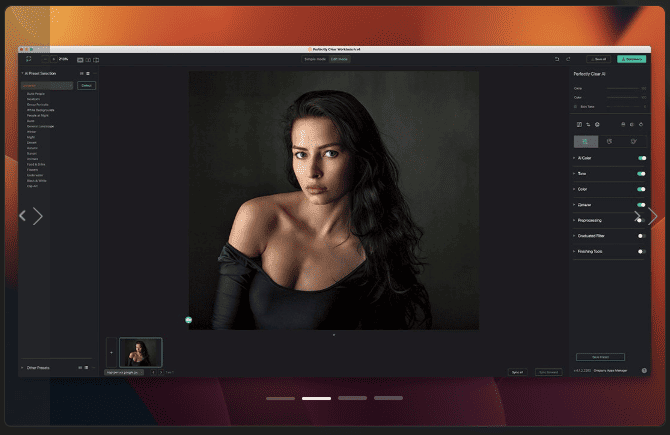Click the Default button
The image size is (670, 435).
pos(86,85)
